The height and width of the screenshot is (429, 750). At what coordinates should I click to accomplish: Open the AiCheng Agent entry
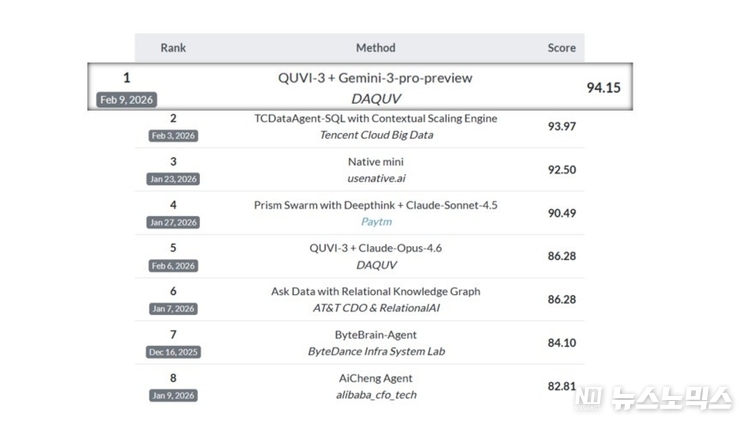[375, 378]
